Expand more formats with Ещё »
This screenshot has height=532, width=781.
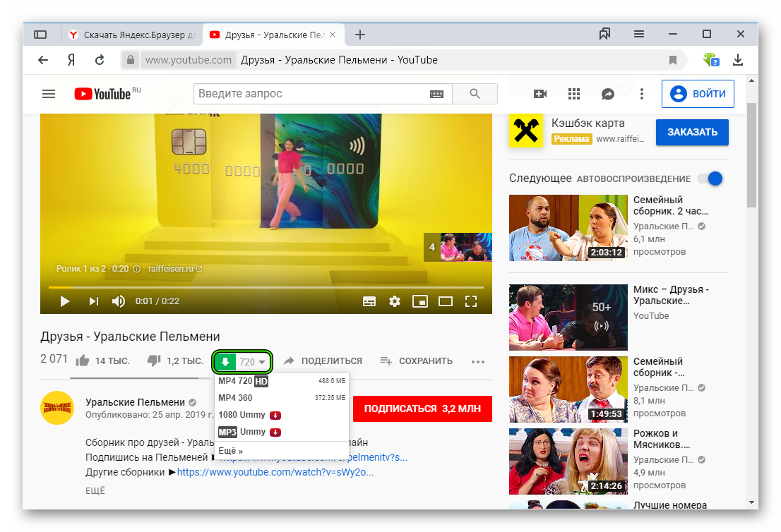(x=231, y=451)
